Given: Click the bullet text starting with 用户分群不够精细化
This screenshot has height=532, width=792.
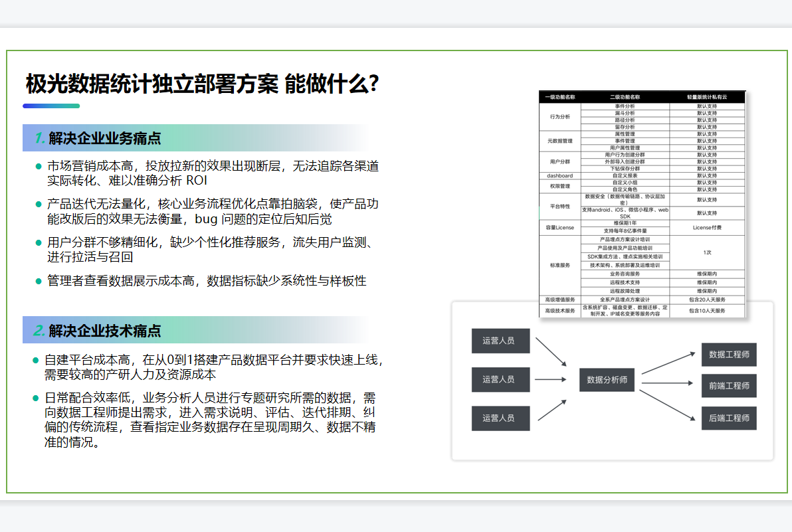Looking at the screenshot, I should pos(213,249).
